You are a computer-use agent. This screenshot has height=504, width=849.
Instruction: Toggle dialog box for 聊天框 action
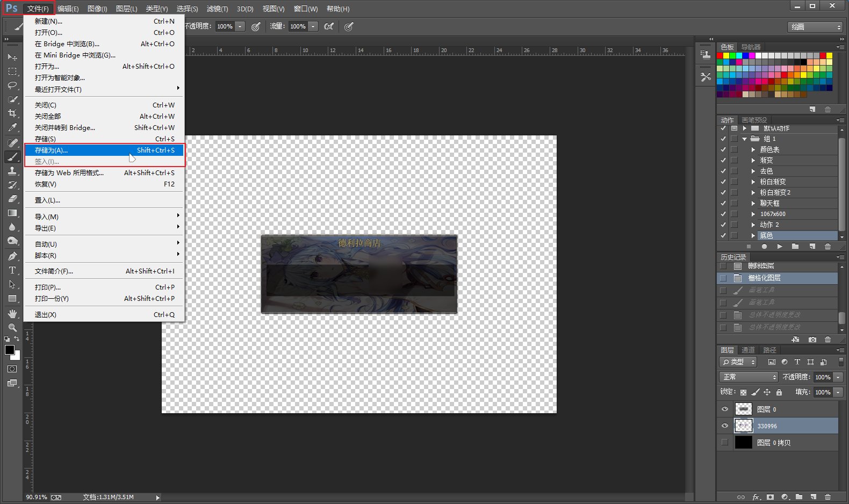734,204
